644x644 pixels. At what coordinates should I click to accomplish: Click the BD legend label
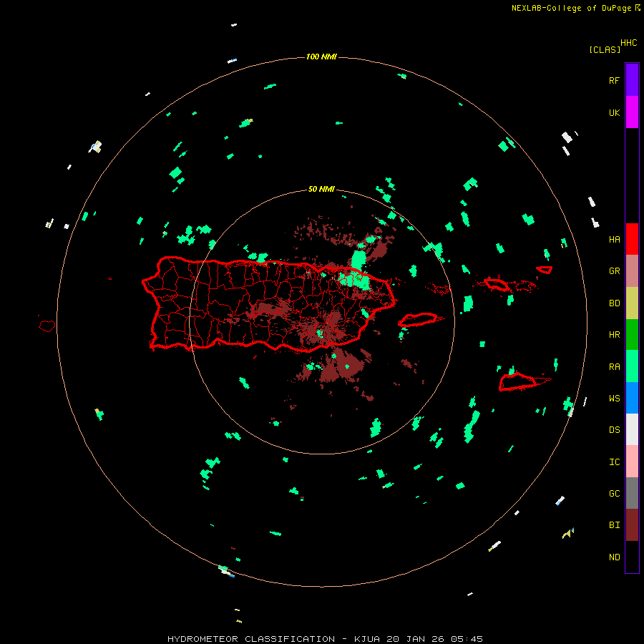614,303
